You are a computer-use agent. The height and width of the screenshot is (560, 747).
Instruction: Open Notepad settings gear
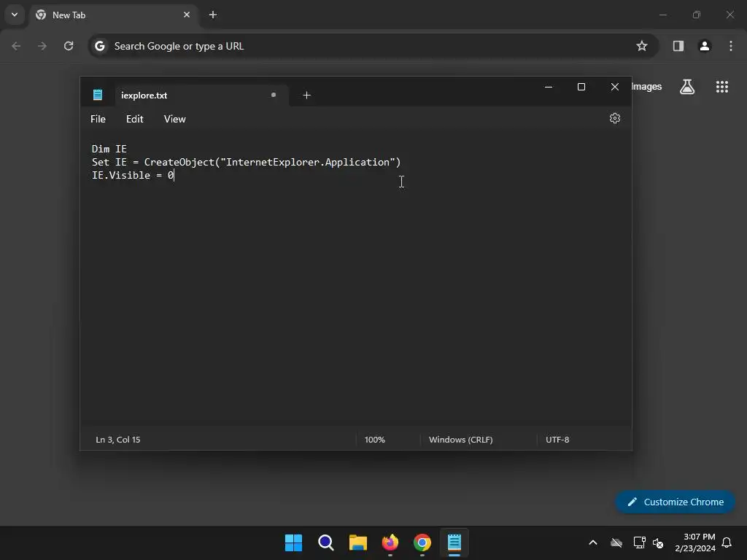click(614, 118)
